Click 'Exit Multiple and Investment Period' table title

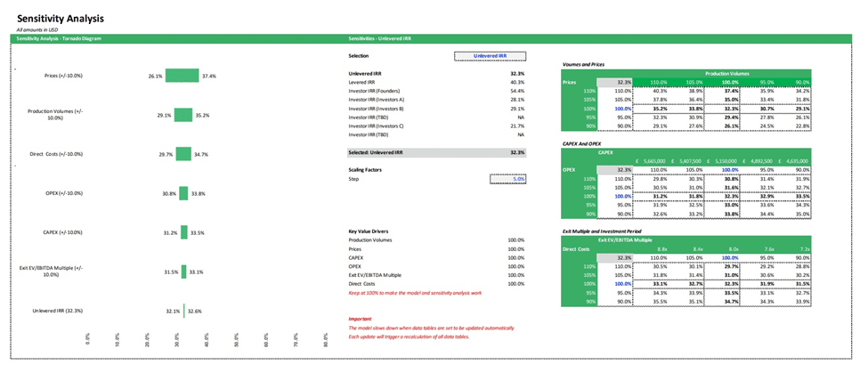[x=602, y=231]
